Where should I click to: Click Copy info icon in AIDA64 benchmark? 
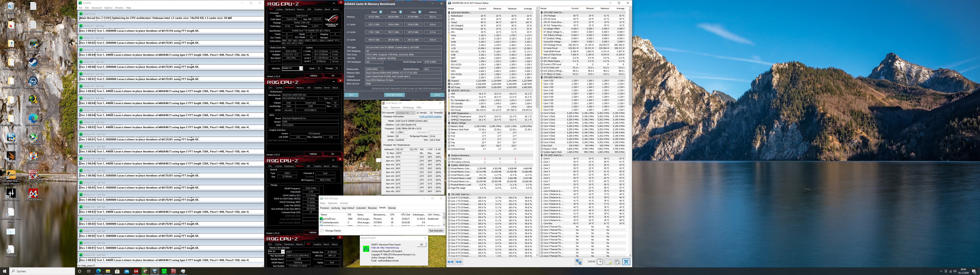[420, 12]
